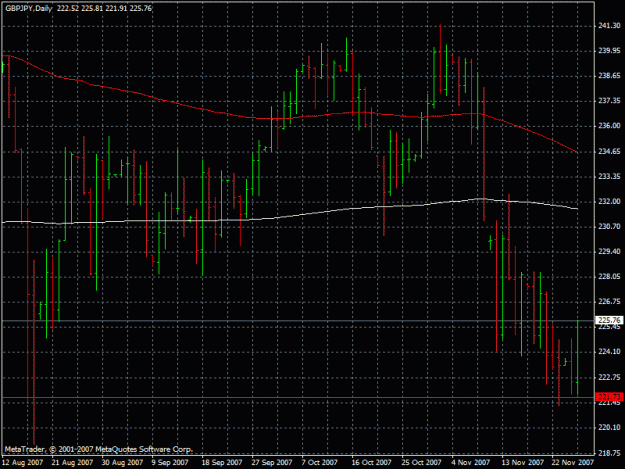Click the 16 Oct 2007 date label
This screenshot has width=625, height=469.
point(371,463)
